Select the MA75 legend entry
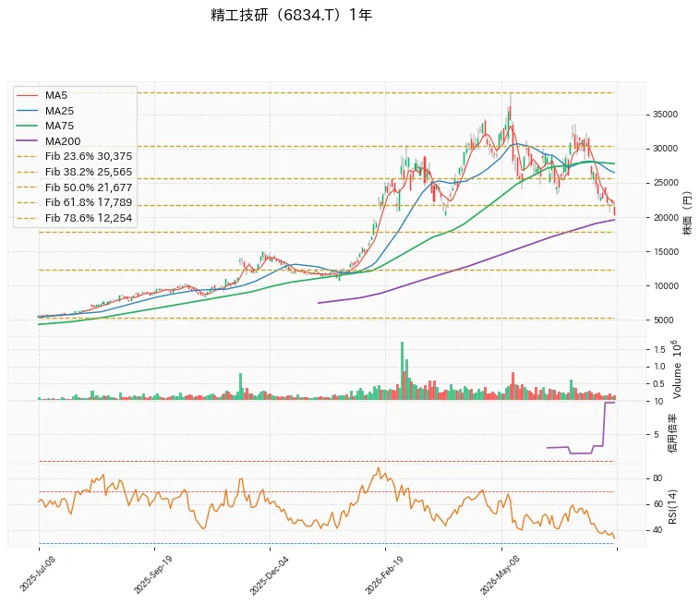This screenshot has width=700, height=604. pos(44,126)
